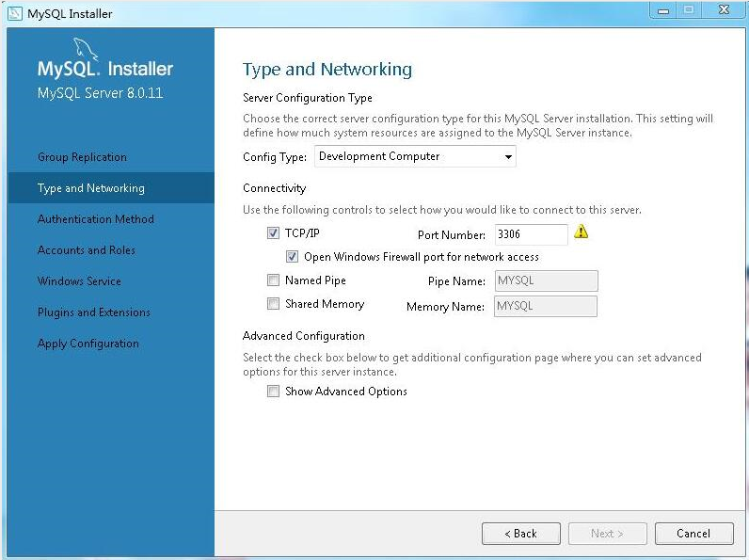Screen dimensions: 749x560
Task: Go to Group Replication step
Action: [x=82, y=157]
